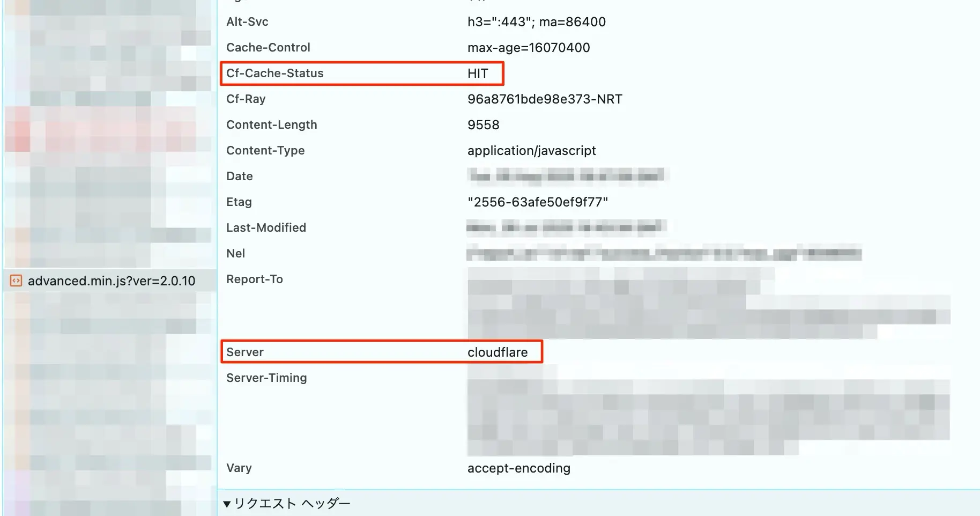Click the Alt-Svc header name

coord(247,22)
